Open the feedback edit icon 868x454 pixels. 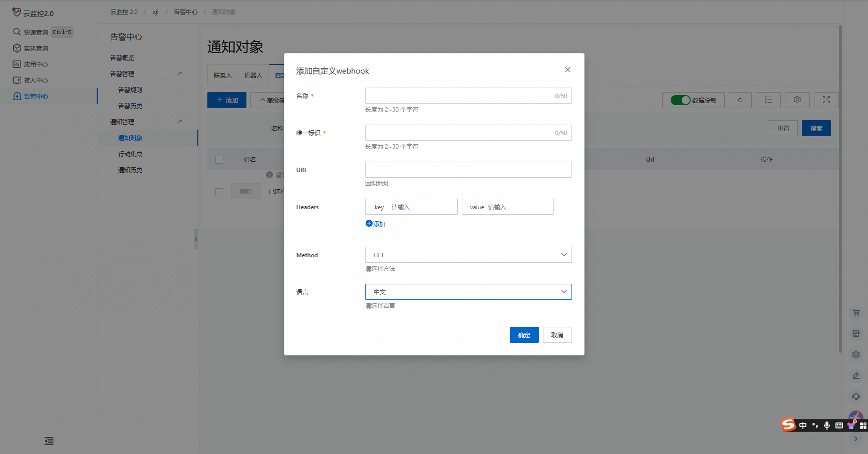click(856, 375)
